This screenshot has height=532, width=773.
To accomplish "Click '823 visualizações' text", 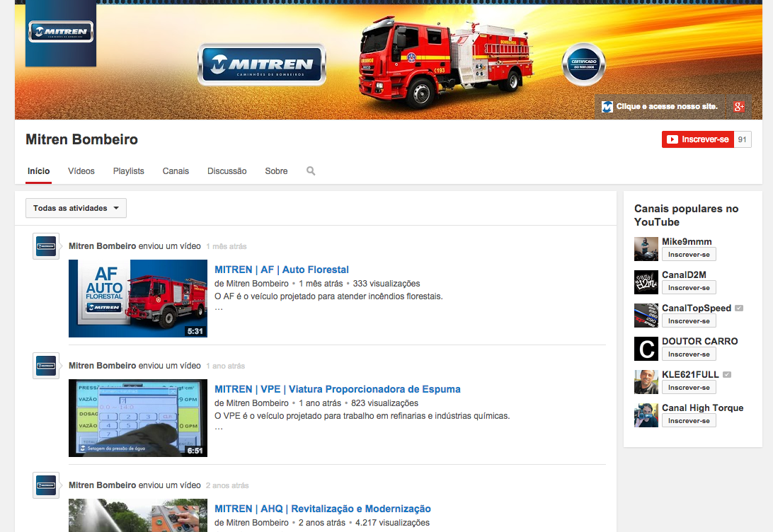I will 384,403.
